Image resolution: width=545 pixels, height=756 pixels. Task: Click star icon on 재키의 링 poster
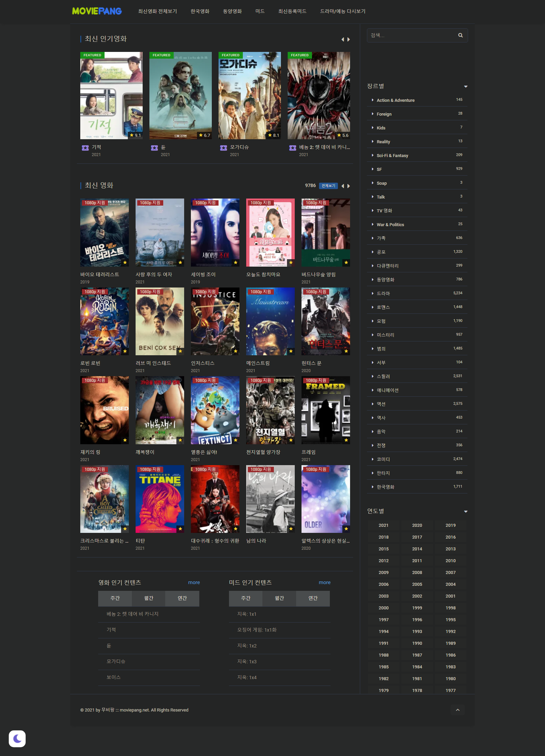[x=125, y=440]
